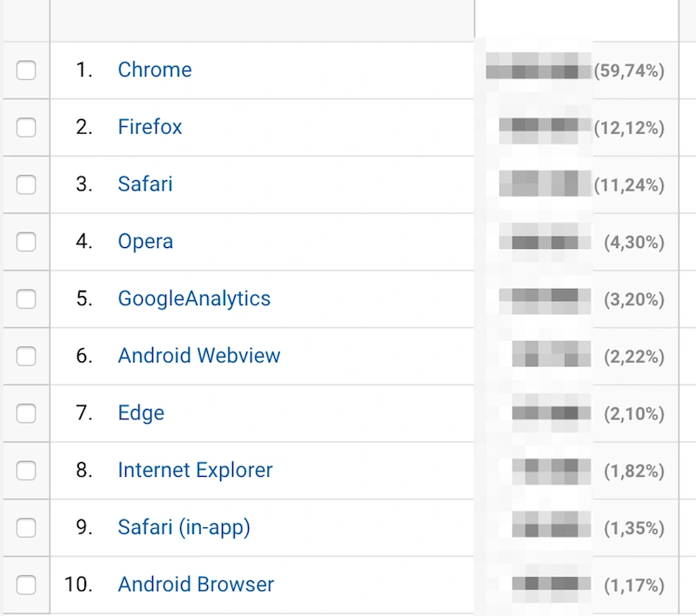
Task: Open the Android Webview link
Action: pos(199,356)
